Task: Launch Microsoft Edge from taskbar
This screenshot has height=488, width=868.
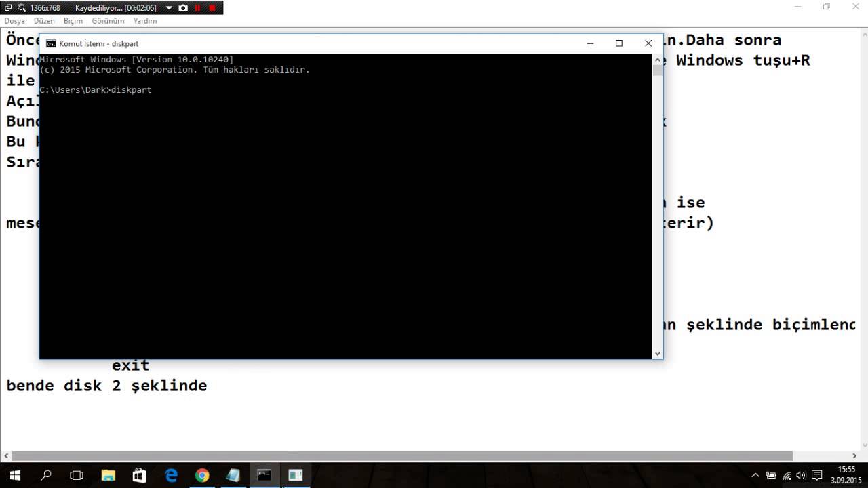Action: 171,475
